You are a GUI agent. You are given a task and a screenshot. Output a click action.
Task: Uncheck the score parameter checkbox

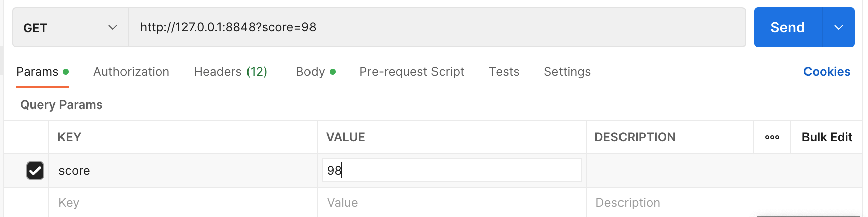(x=35, y=171)
